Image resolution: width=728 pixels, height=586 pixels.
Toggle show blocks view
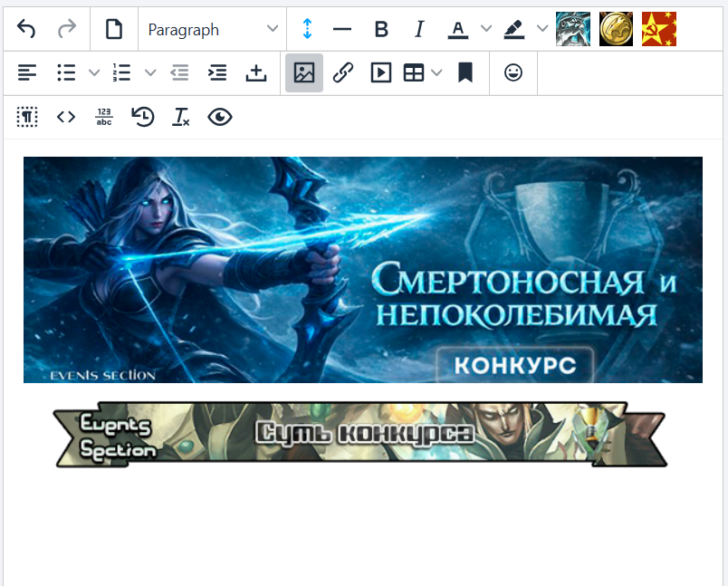tap(27, 117)
